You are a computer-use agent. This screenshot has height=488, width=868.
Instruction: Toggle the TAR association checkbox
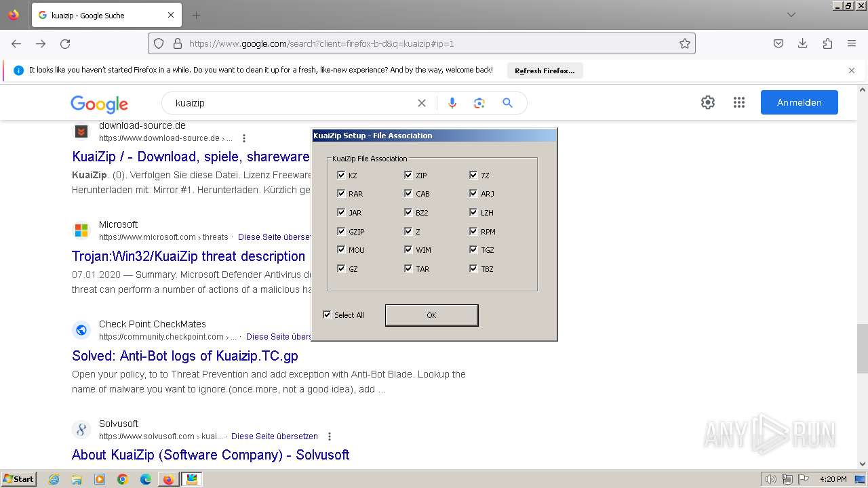pyautogui.click(x=408, y=268)
